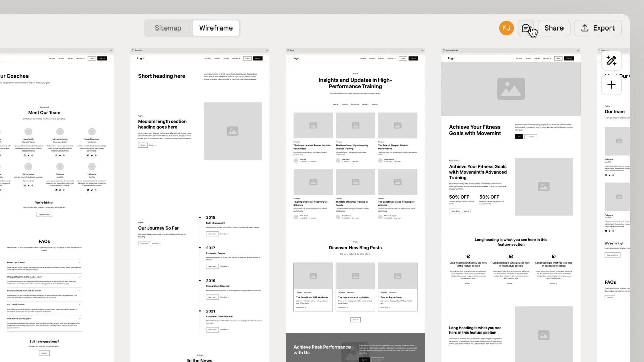
Task: Select the Tips for Better Sleep card image
Action: click(x=398, y=276)
